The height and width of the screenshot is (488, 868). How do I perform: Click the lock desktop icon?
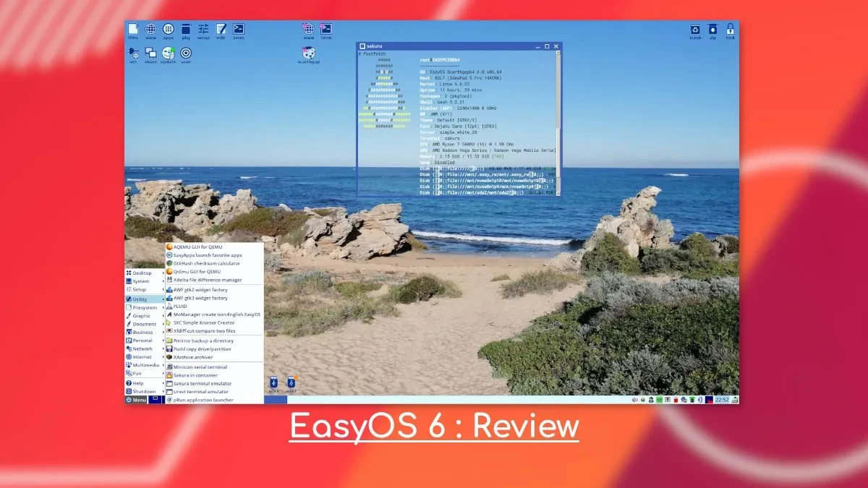click(x=730, y=30)
